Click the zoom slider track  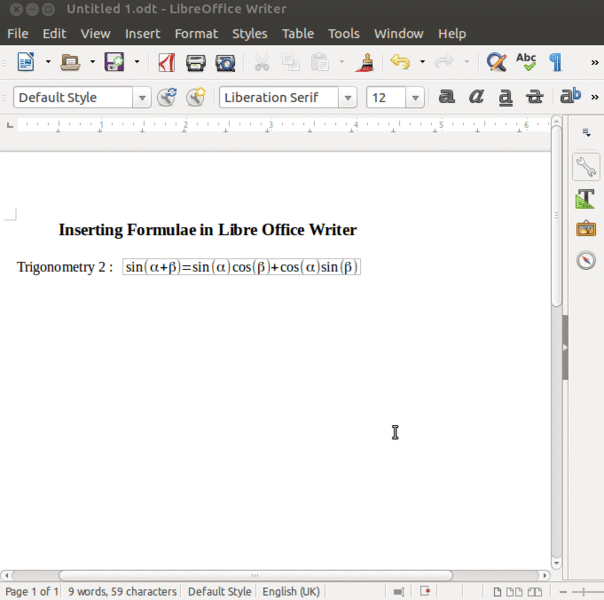pos(587,592)
